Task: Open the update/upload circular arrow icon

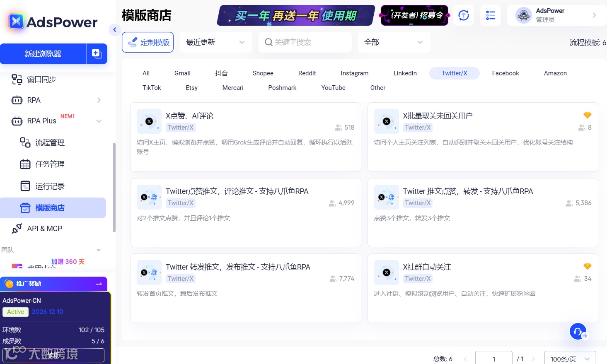Action: tap(464, 15)
